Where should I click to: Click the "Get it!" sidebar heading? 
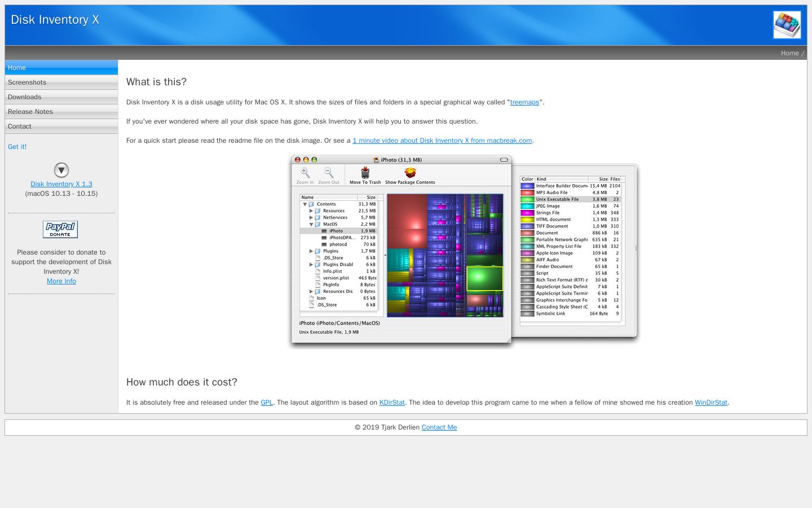click(17, 147)
